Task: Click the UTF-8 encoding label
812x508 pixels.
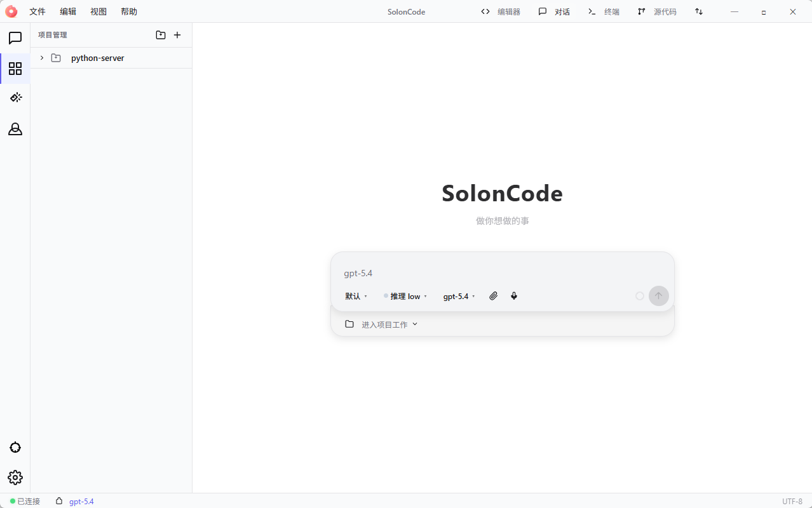Action: tap(792, 501)
